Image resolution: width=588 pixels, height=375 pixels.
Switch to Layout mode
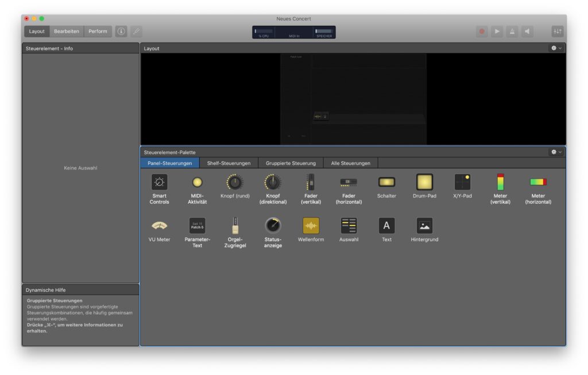click(37, 32)
